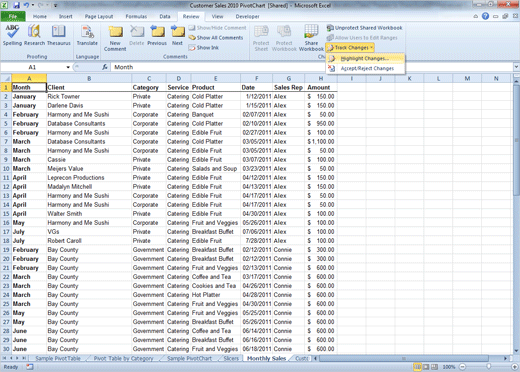520x372 pixels.
Task: Switch to Normal view icon
Action: 417,367
